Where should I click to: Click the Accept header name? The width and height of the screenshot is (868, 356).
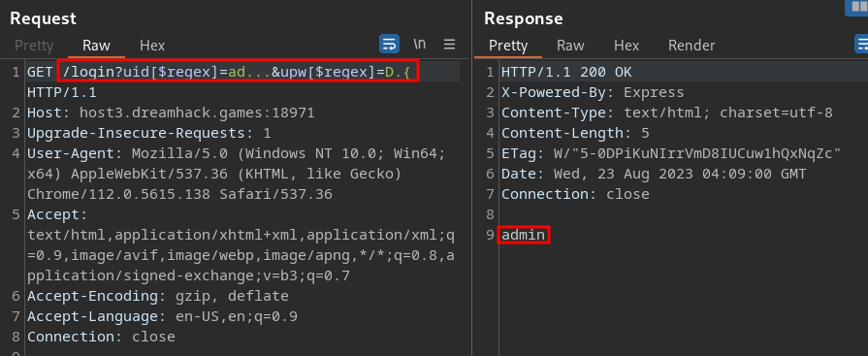pyautogui.click(x=57, y=214)
